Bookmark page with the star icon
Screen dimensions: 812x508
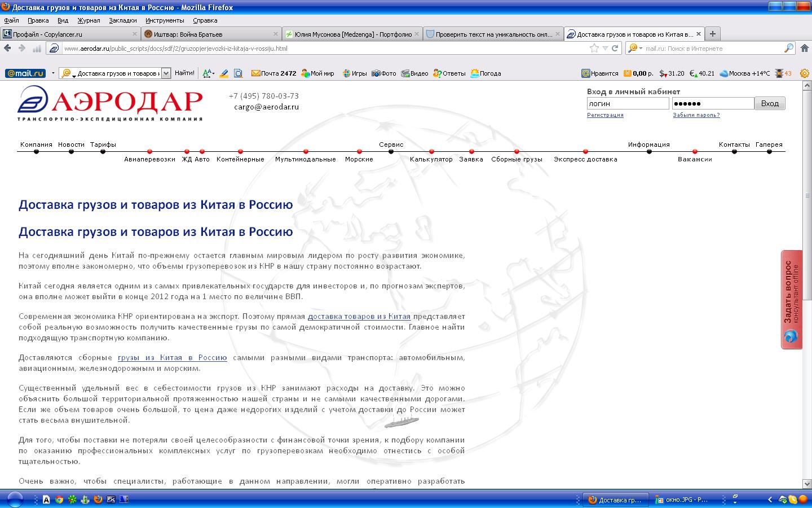coord(594,48)
